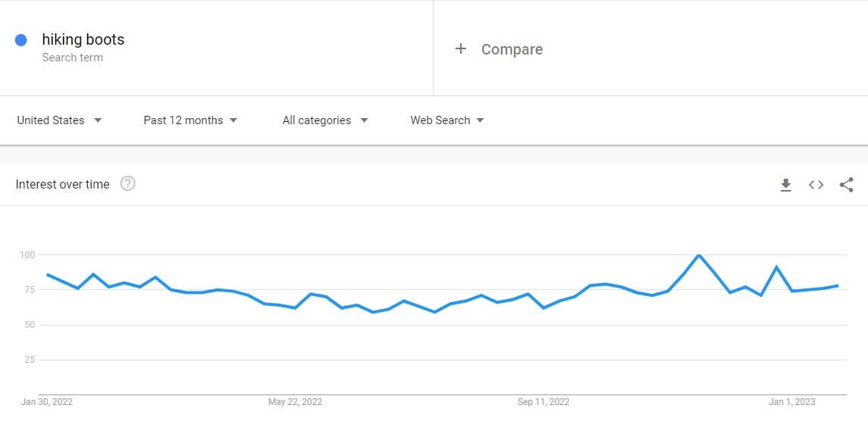The width and height of the screenshot is (868, 424).
Task: Select the Sep 11, 2022 axis label
Action: (x=543, y=402)
